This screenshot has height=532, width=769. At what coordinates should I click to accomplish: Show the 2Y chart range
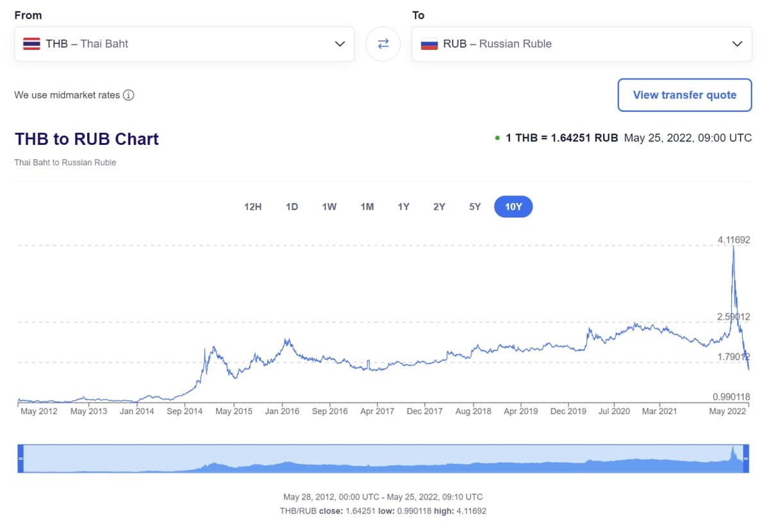439,206
